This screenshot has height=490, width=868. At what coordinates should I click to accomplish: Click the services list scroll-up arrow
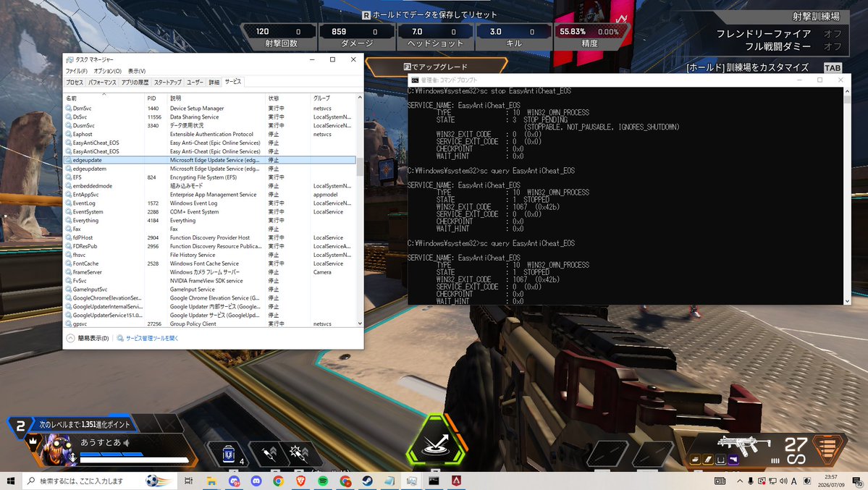(x=360, y=98)
